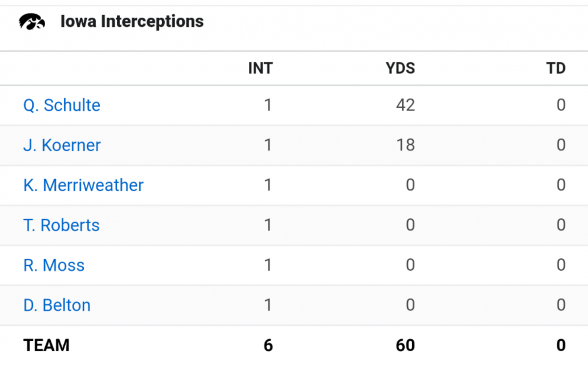Open R. Moss player page

(54, 265)
